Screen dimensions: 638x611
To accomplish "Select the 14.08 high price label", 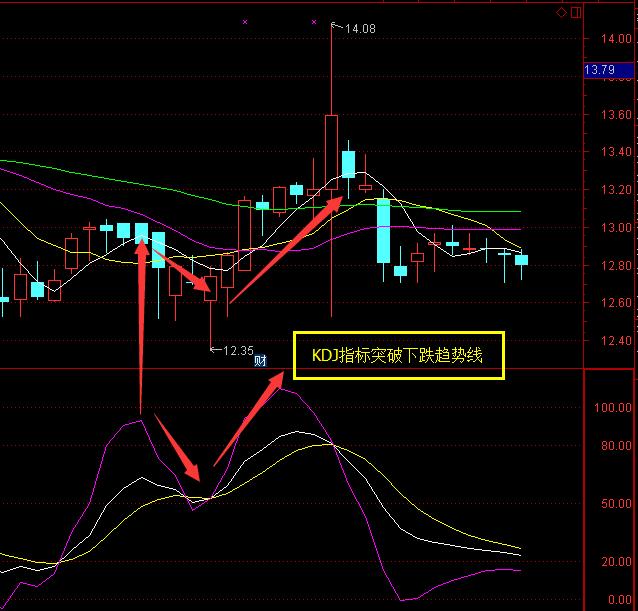I will point(360,29).
